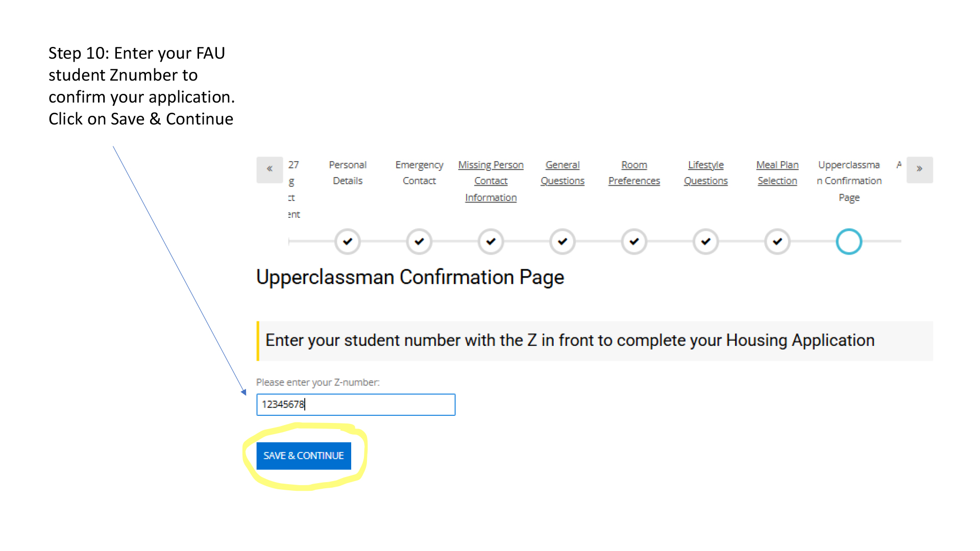Open the General Questions page link
The height and width of the screenshot is (551, 980).
[x=562, y=172]
